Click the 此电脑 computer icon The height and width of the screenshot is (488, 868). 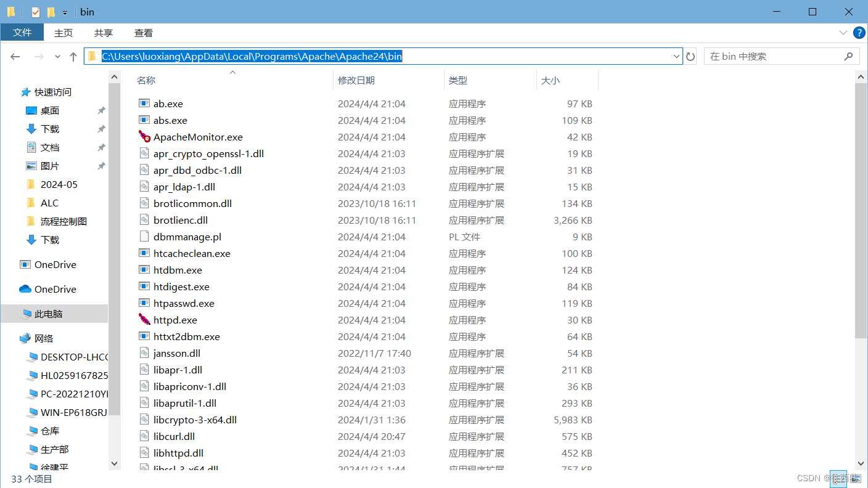click(x=26, y=314)
